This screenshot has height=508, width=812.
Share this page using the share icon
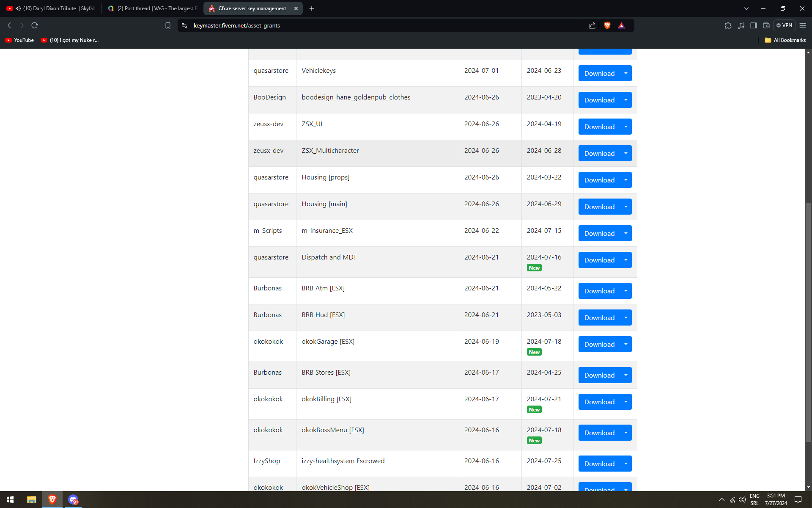tap(592, 25)
